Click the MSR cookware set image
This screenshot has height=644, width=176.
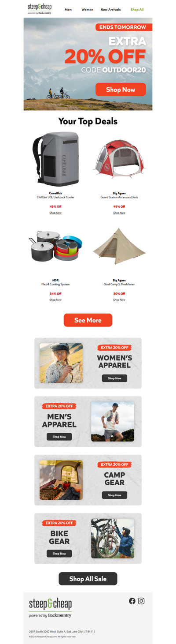[x=55, y=246]
